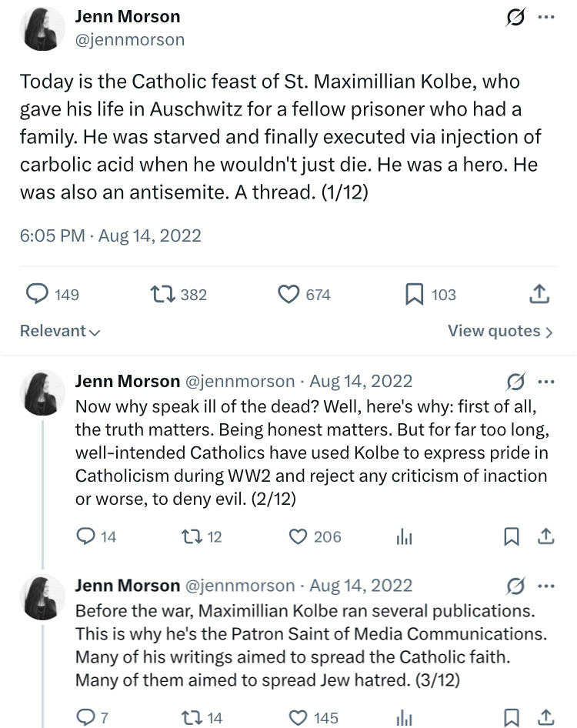Open more options on the (2/12) reply
The height and width of the screenshot is (728, 577).
click(545, 382)
